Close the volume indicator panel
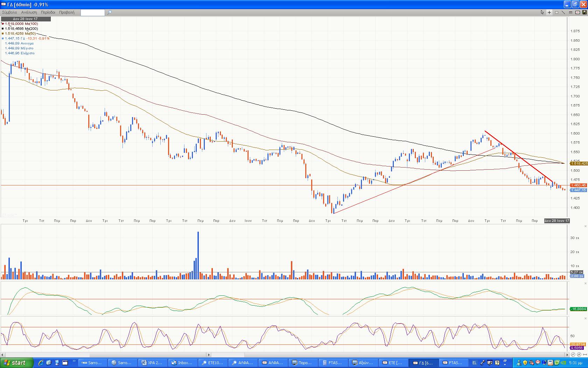 (x=585, y=226)
